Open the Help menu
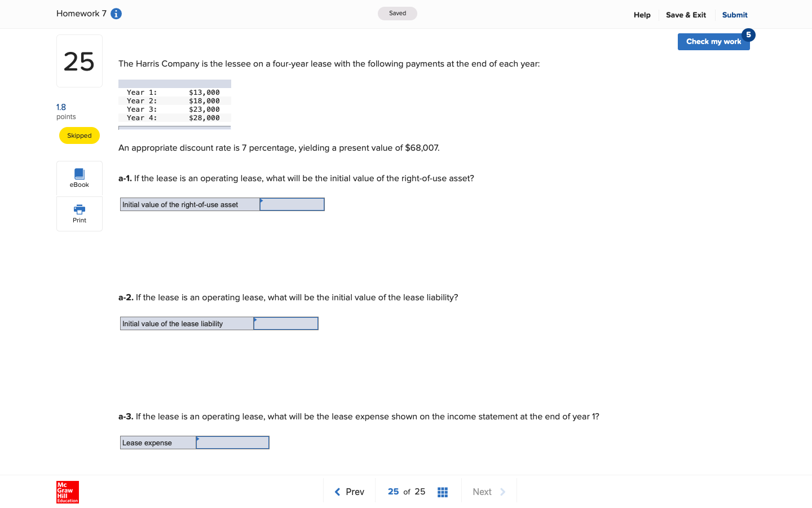Image resolution: width=812 pixels, height=508 pixels. tap(642, 15)
